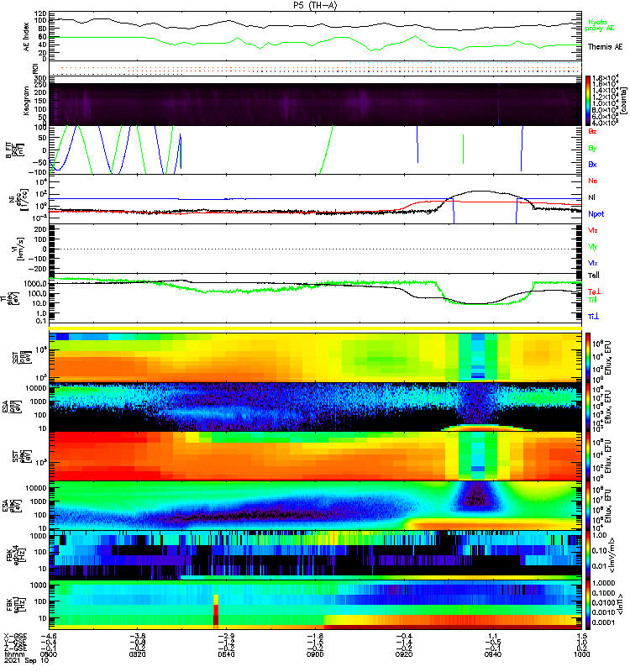This screenshot has height=672, width=630.
Task: Click the -200 tick on Vi axis
Action: tap(38, 269)
